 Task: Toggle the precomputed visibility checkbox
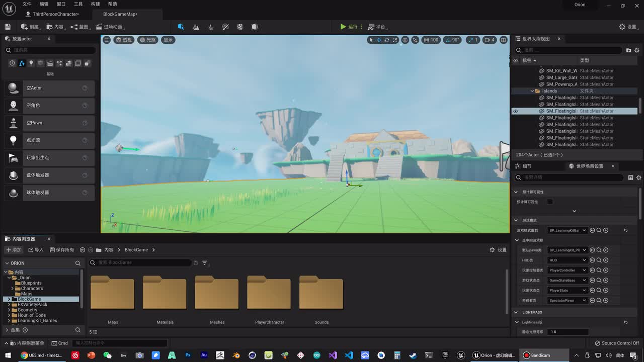(x=550, y=202)
